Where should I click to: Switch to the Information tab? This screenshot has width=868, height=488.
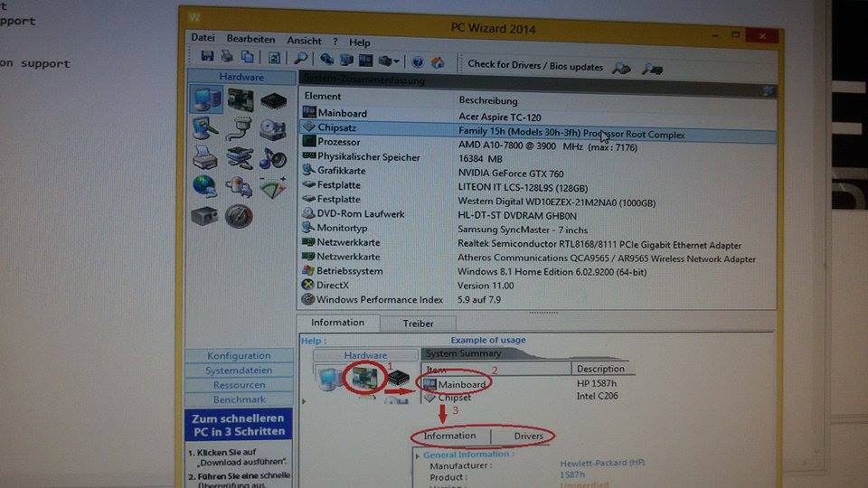tap(337, 323)
